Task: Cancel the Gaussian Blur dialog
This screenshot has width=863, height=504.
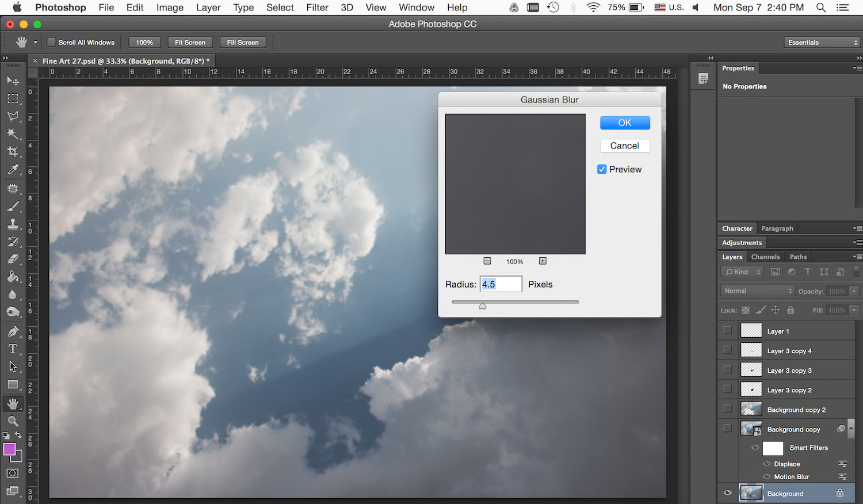Action: (625, 146)
